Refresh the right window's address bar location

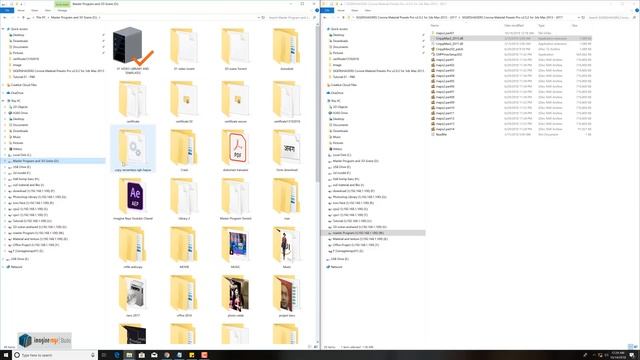[583, 18]
